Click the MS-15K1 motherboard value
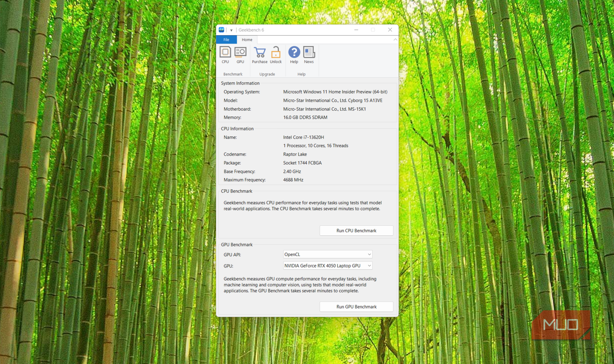Image resolution: width=614 pixels, height=364 pixels. [x=324, y=109]
